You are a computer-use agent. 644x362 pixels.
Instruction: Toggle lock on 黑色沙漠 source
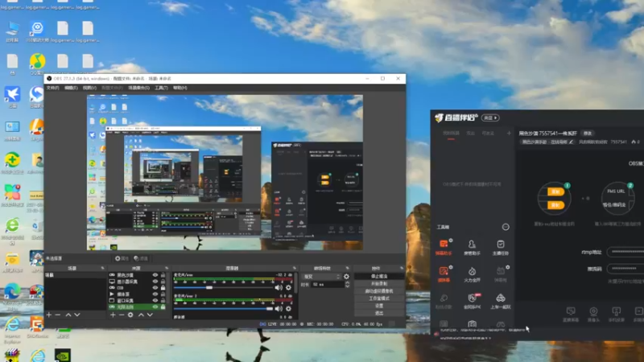163,275
